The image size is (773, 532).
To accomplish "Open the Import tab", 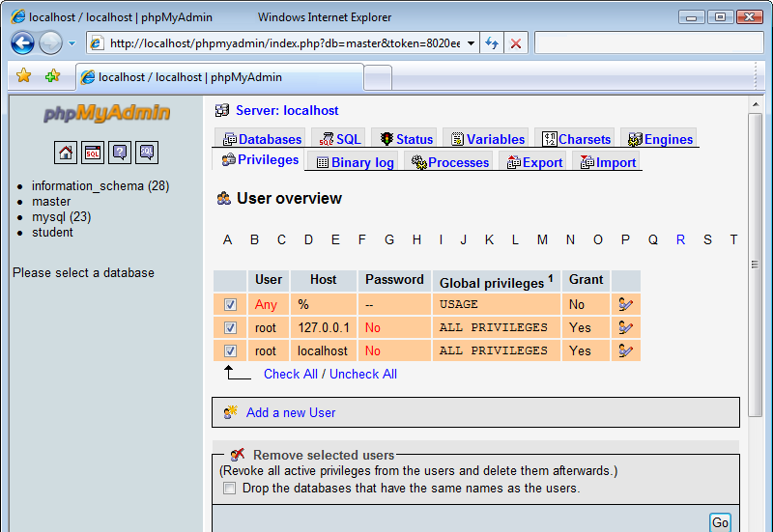I will pos(608,162).
